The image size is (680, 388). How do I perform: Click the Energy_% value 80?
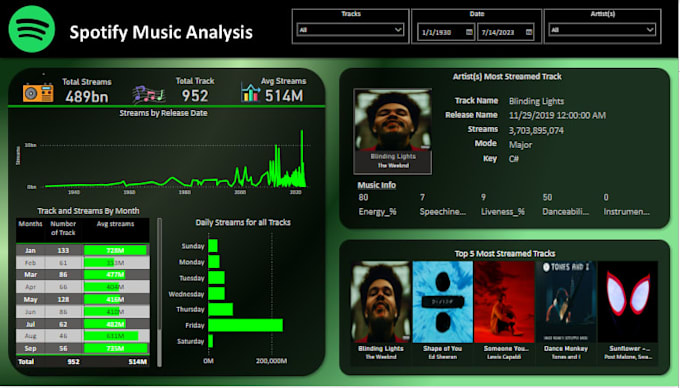[363, 198]
